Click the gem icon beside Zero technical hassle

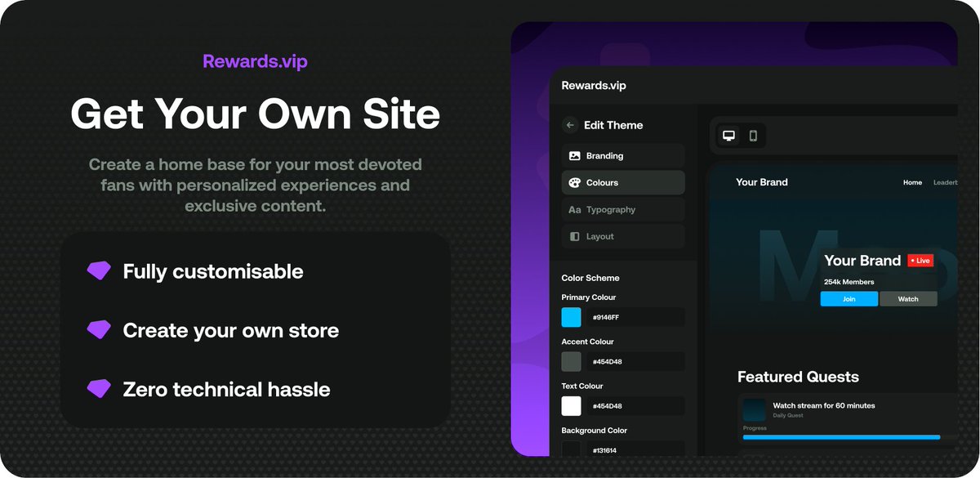[x=99, y=389]
